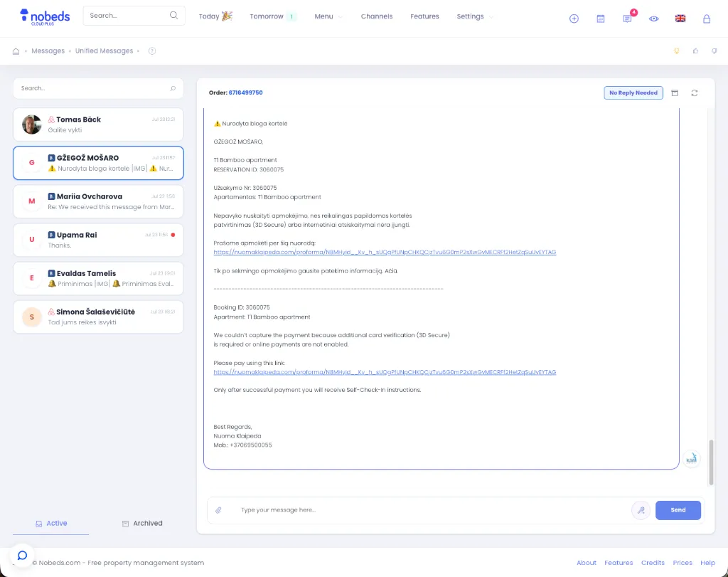Open the chat support bubble icon
Image resolution: width=728 pixels, height=577 pixels.
(22, 555)
